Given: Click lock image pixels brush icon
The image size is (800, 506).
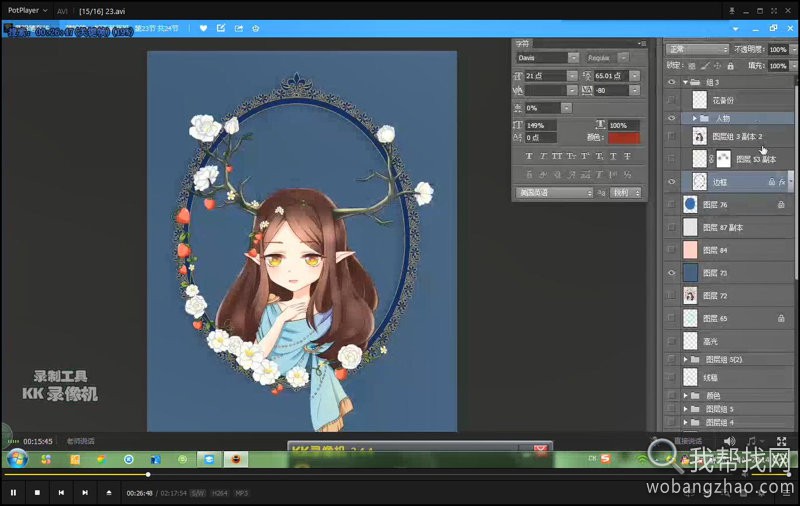Looking at the screenshot, I should [x=705, y=66].
